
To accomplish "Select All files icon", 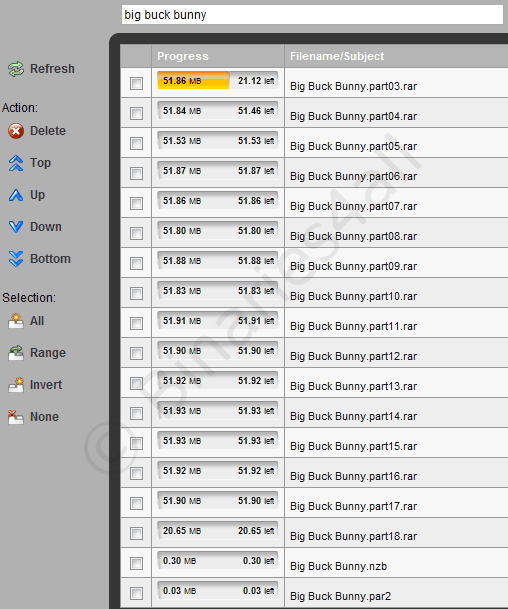I will [x=16, y=321].
